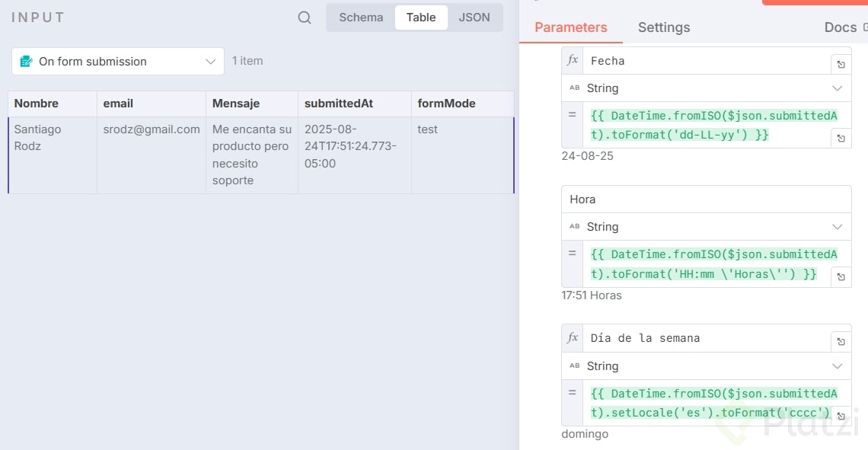This screenshot has width=868, height=450.
Task: Click the form trigger icon in node selector
Action: tap(27, 62)
